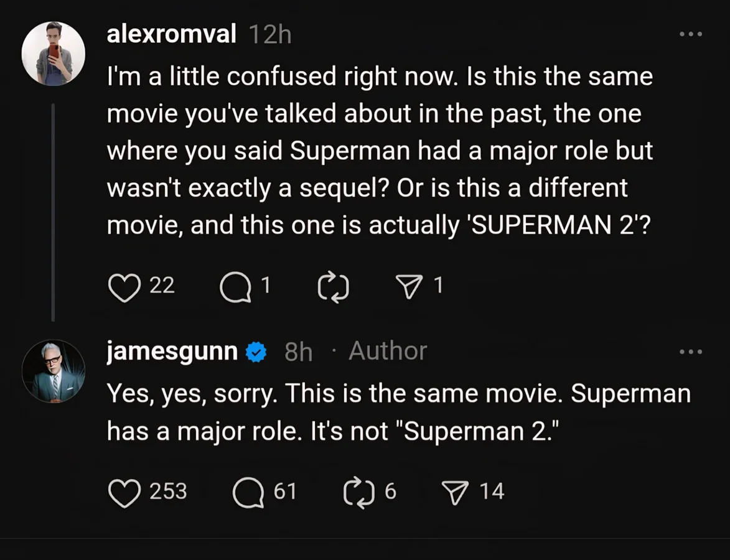Open jamesgunn's profile picture
This screenshot has width=730, height=560.
(54, 371)
